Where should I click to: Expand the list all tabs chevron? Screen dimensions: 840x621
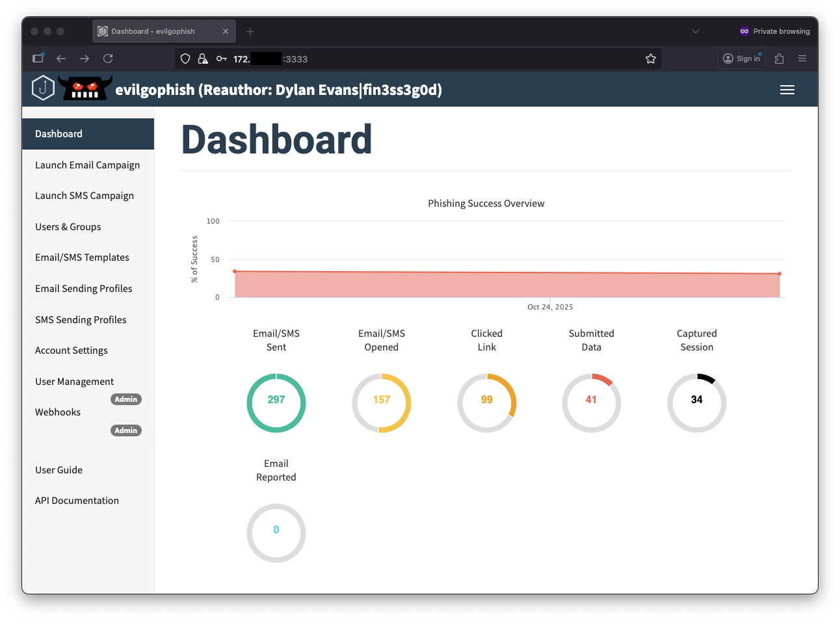(x=695, y=31)
